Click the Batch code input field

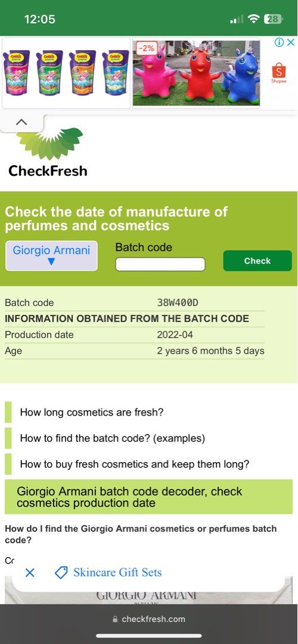[x=160, y=264]
